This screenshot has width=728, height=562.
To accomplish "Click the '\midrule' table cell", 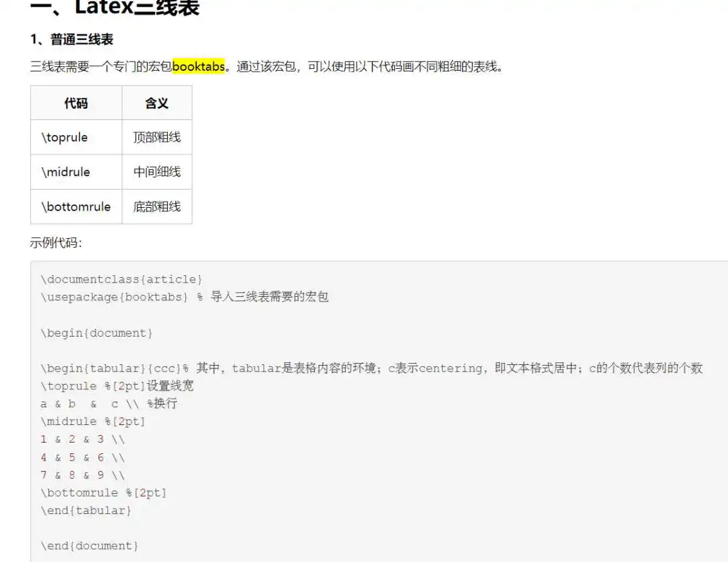I will [x=76, y=172].
